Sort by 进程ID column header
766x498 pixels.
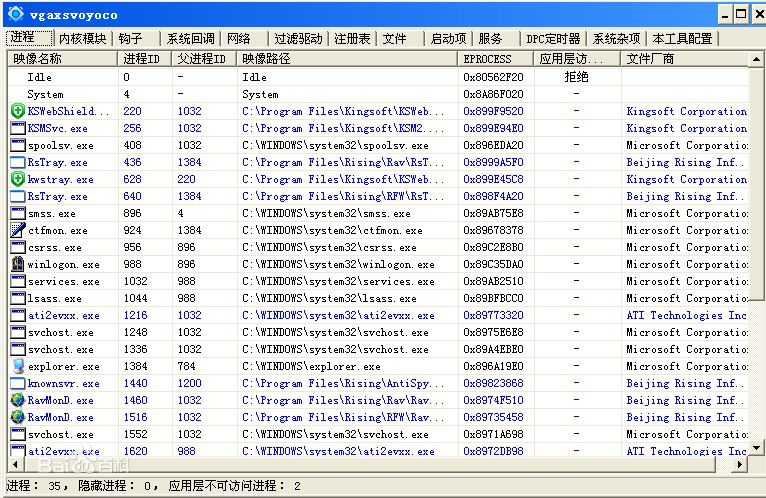(145, 59)
